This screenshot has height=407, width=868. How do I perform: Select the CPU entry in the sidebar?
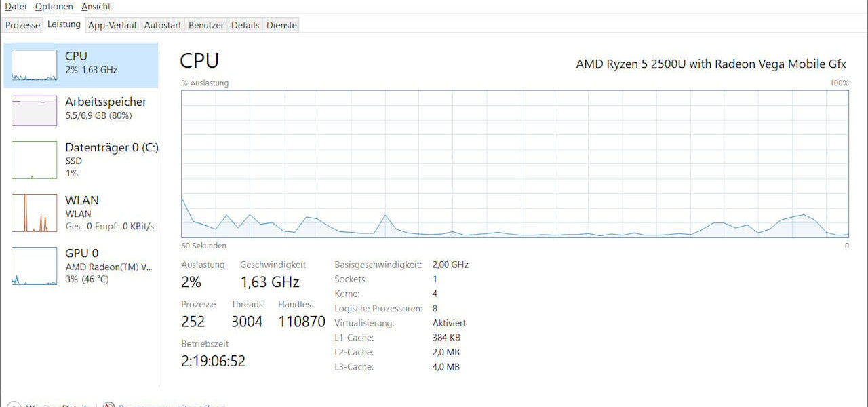click(81, 66)
